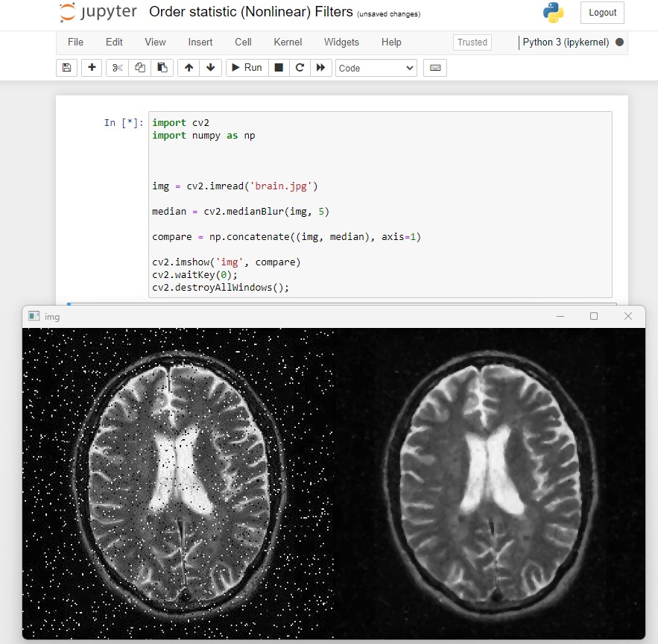Click the cv2.imshow code line
The image size is (658, 644).
pyautogui.click(x=227, y=262)
